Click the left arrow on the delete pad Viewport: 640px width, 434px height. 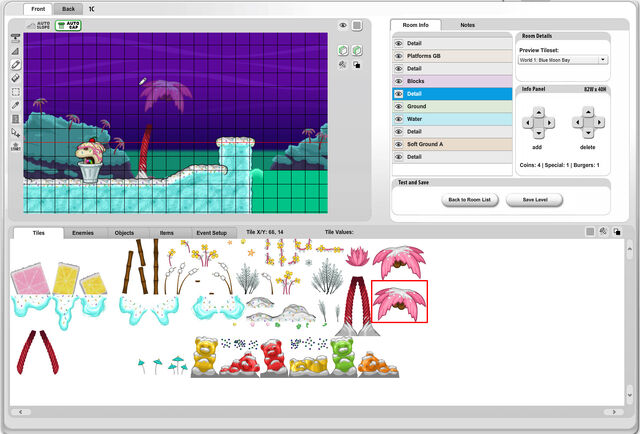577,122
